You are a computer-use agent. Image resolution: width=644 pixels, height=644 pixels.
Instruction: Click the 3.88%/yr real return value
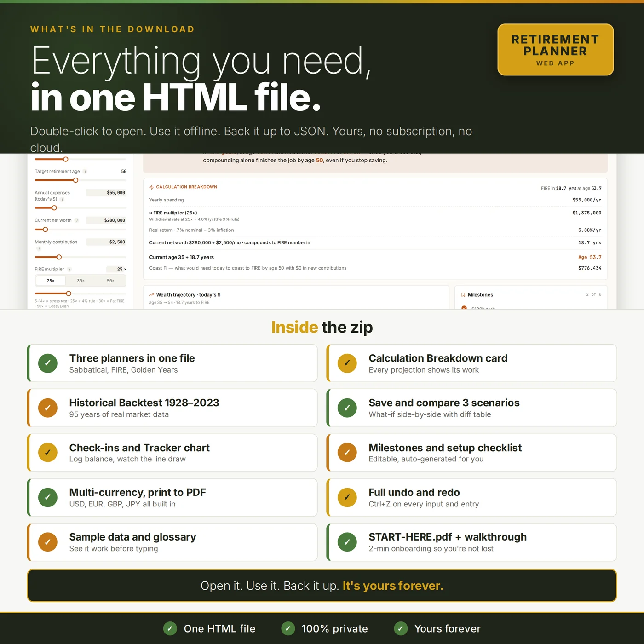tap(590, 230)
